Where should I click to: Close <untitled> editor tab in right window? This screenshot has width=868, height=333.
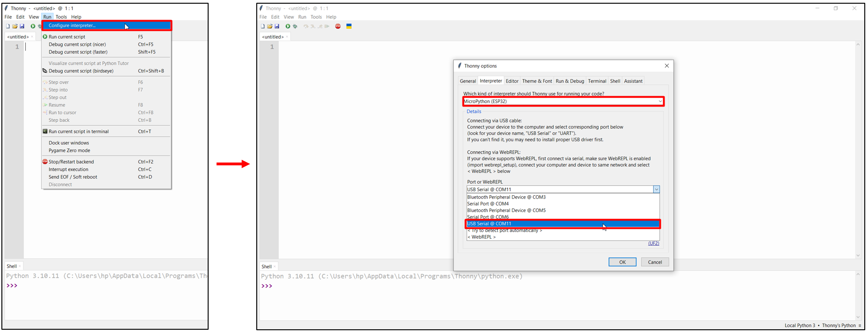point(287,37)
